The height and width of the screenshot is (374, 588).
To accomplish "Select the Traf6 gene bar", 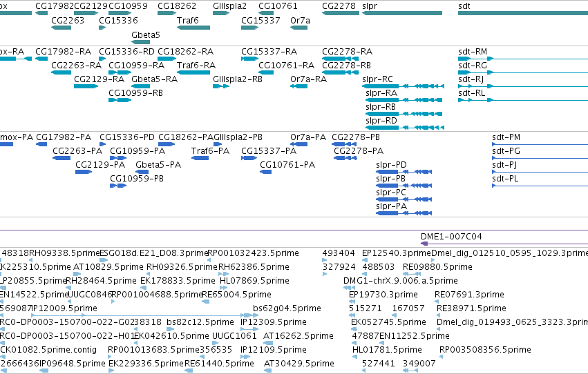I will pyautogui.click(x=193, y=28).
